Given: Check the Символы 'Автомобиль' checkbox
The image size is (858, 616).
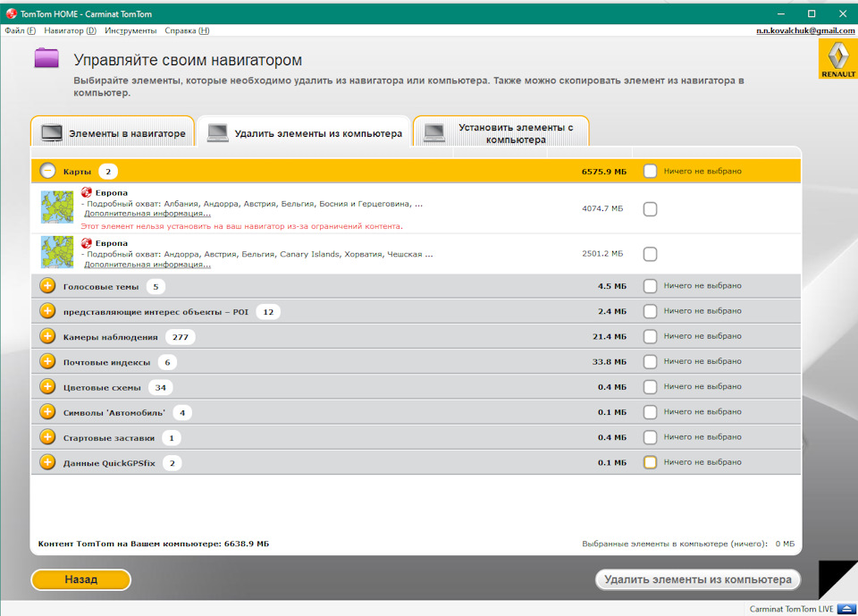Looking at the screenshot, I should pos(650,412).
